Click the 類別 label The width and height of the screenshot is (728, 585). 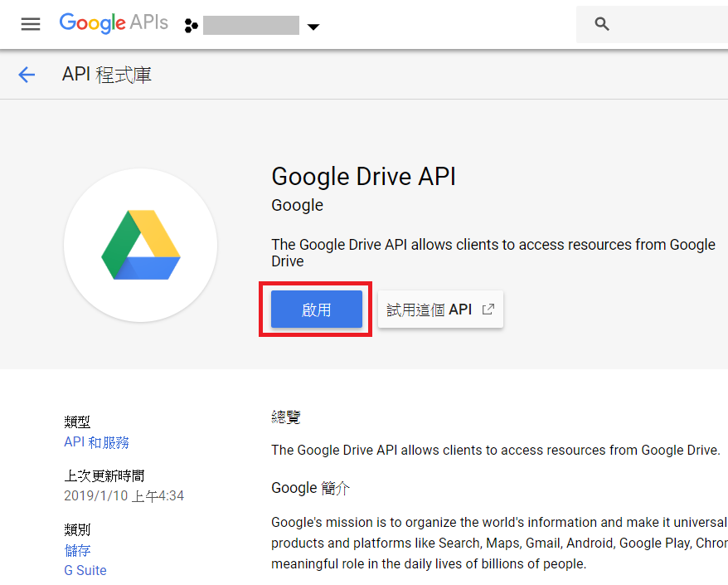[77, 529]
